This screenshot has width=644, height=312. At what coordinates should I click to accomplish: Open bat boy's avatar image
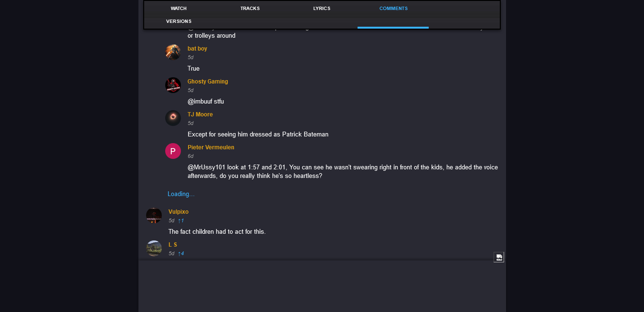click(x=173, y=52)
